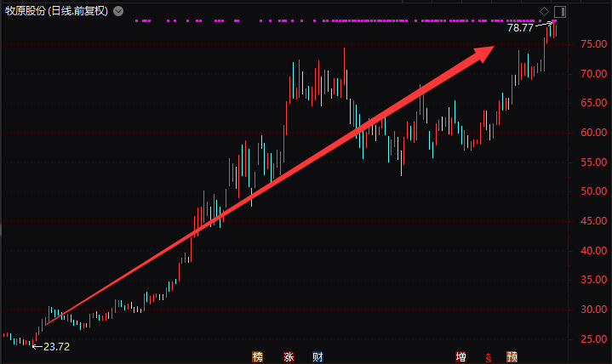Click the 50.00 price axis label
The image size is (612, 364).
(593, 191)
